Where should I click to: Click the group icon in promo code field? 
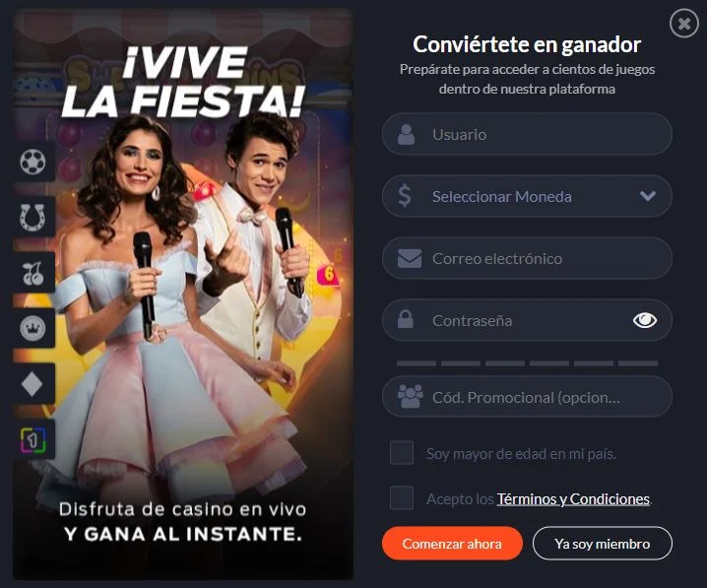click(411, 396)
